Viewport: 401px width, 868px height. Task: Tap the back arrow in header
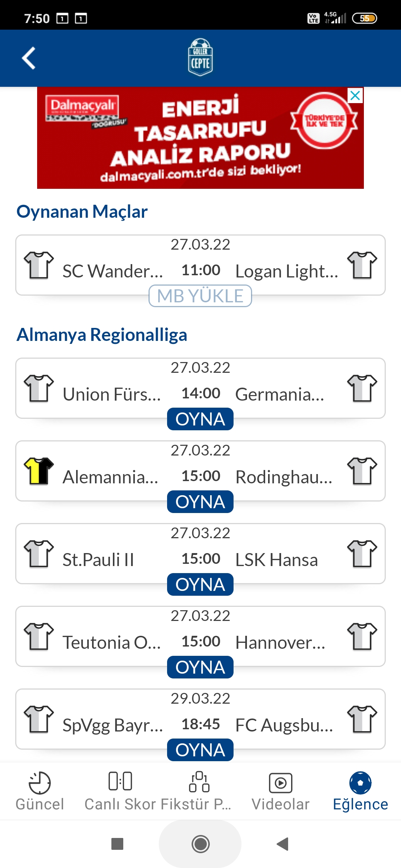pos(29,58)
